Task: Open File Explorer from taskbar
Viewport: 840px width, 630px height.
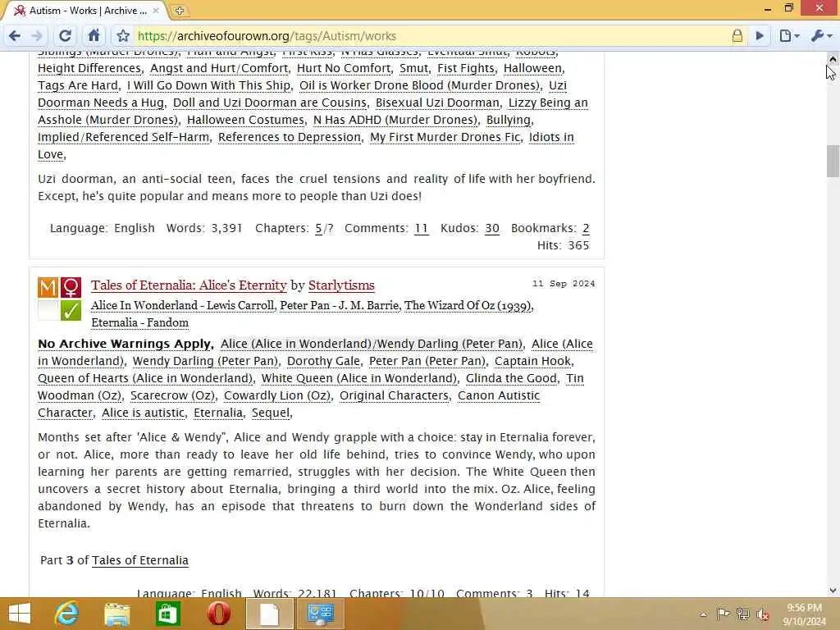Action: [x=116, y=614]
